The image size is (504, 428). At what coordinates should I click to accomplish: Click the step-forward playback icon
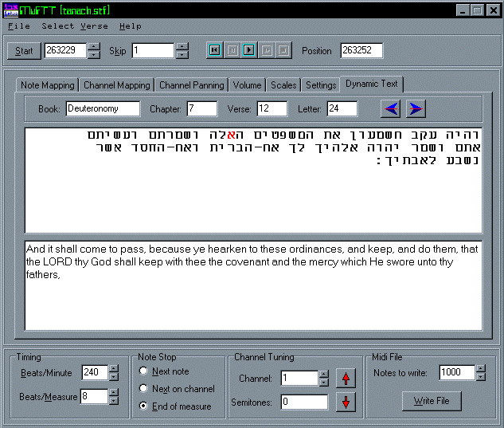267,50
